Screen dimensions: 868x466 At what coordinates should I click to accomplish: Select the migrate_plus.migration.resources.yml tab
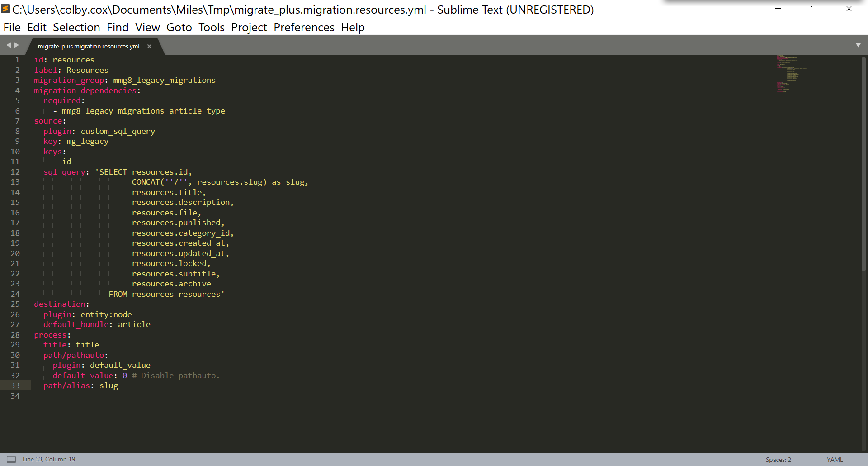89,46
